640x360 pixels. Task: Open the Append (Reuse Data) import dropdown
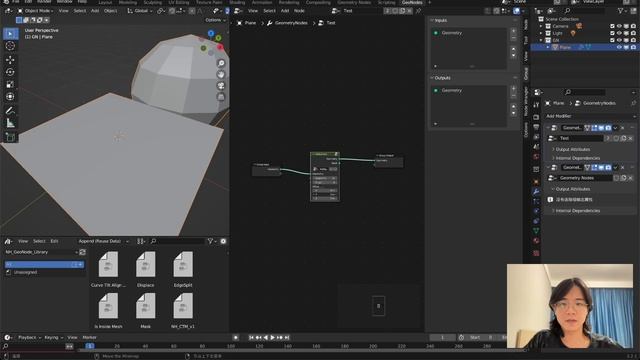tap(104, 241)
